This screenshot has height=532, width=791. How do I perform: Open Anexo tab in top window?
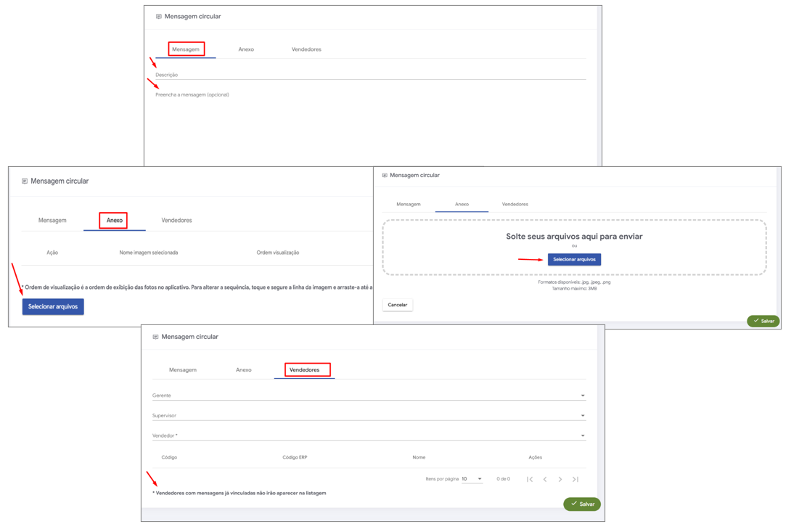pos(246,49)
